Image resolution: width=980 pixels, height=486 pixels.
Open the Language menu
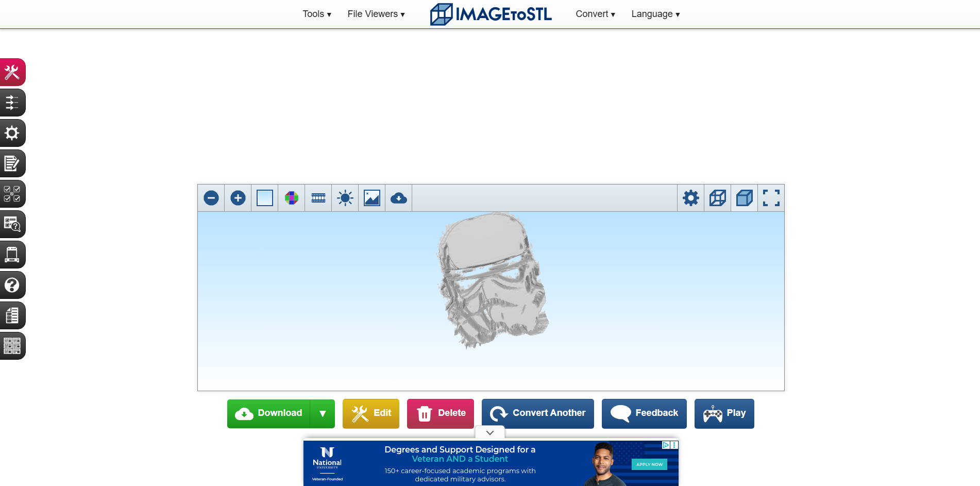pos(655,14)
